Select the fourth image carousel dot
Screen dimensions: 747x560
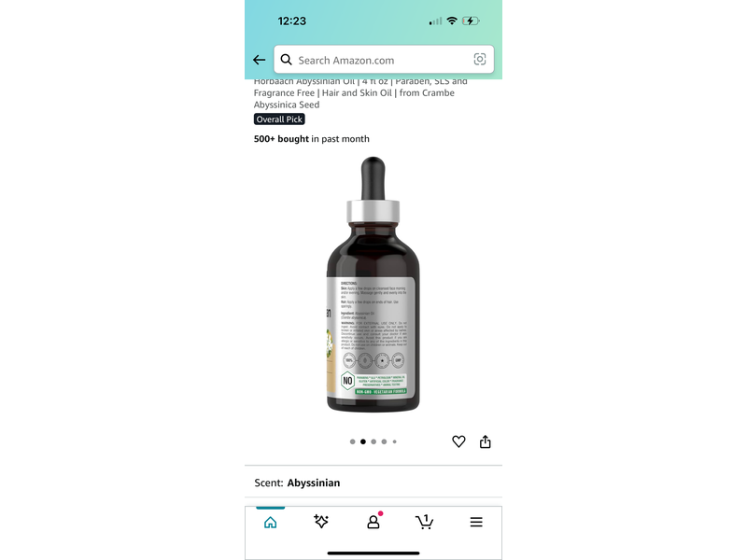(384, 441)
